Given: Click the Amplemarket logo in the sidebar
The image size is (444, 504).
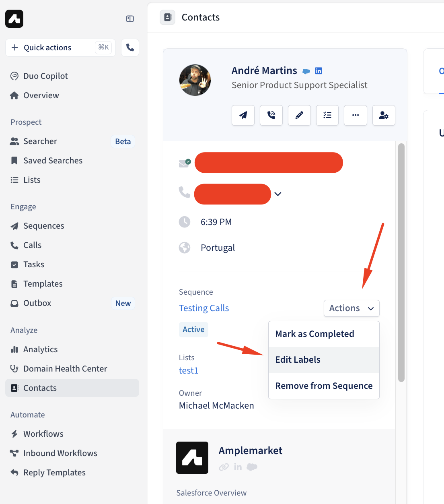Looking at the screenshot, I should tap(14, 19).
